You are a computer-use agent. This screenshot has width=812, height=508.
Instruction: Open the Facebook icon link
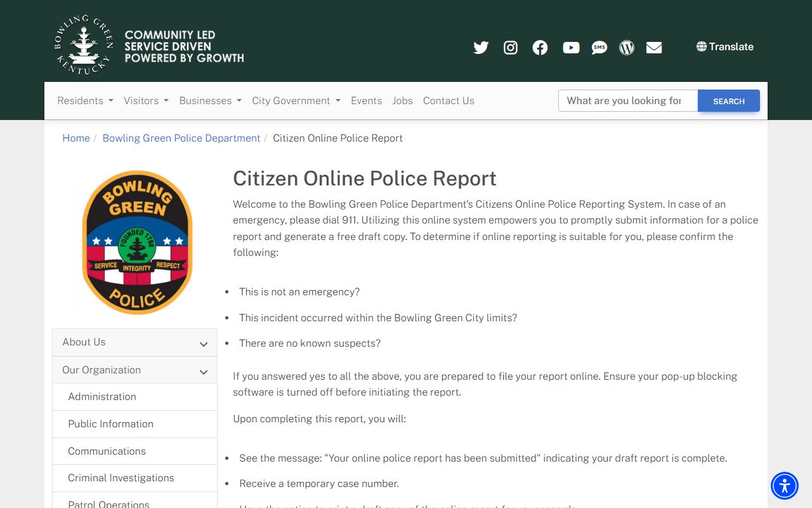(540, 48)
